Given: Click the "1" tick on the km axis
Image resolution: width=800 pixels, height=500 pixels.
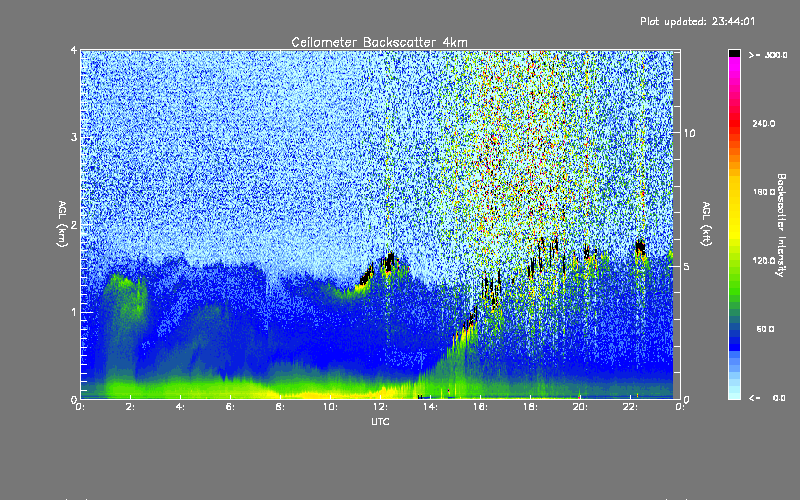Looking at the screenshot, I should coord(74,312).
